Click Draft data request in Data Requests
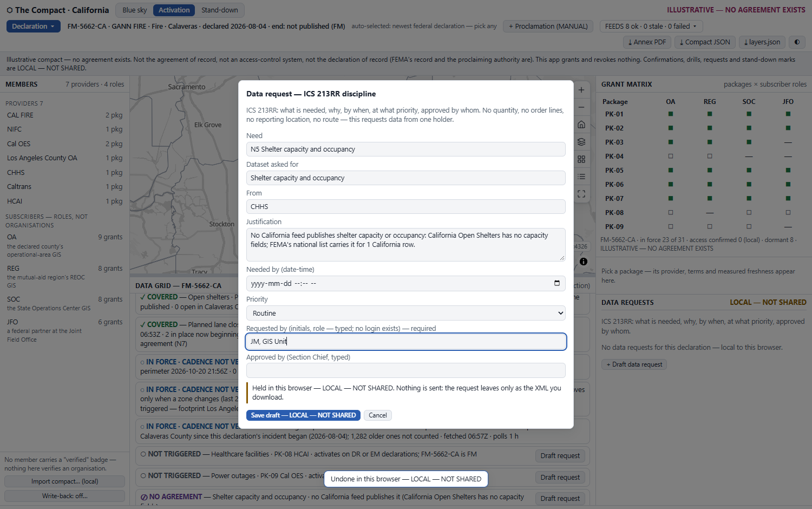 [x=634, y=364]
